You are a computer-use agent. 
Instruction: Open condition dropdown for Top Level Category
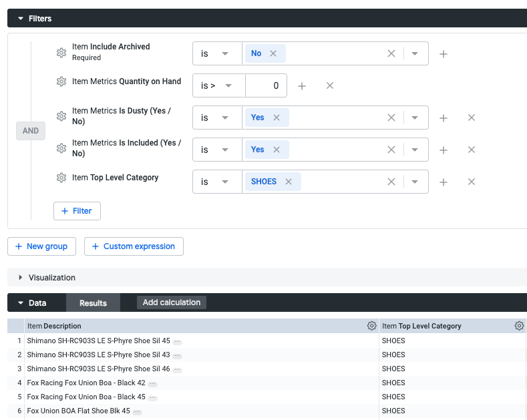217,182
